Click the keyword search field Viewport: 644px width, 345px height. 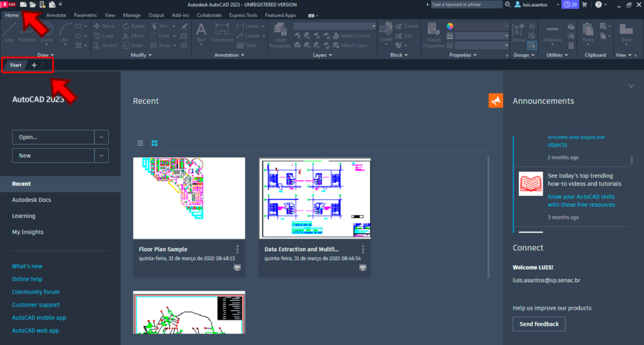(466, 4)
